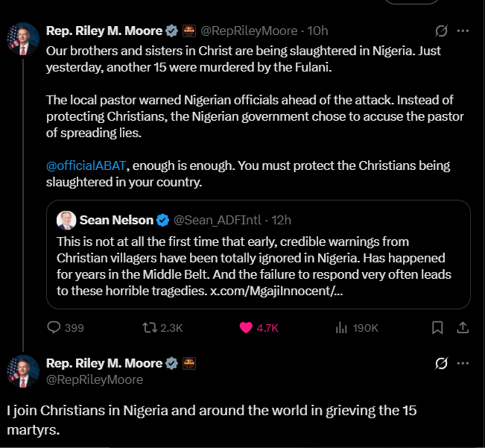Open the more options menu on first post
485x448 pixels.
point(463,31)
